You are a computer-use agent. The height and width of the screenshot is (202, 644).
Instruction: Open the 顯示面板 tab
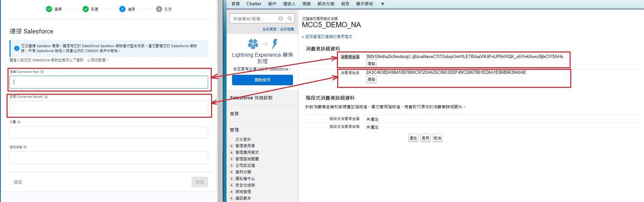(365, 4)
